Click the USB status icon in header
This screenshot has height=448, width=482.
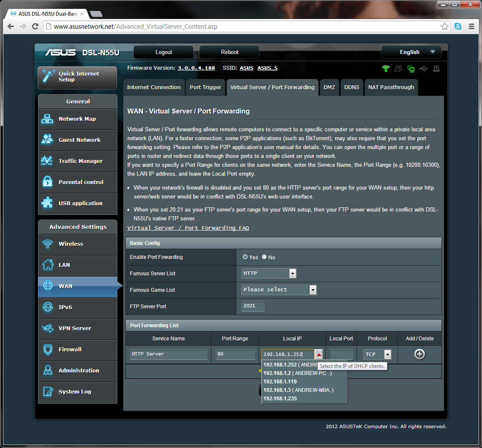pyautogui.click(x=423, y=68)
